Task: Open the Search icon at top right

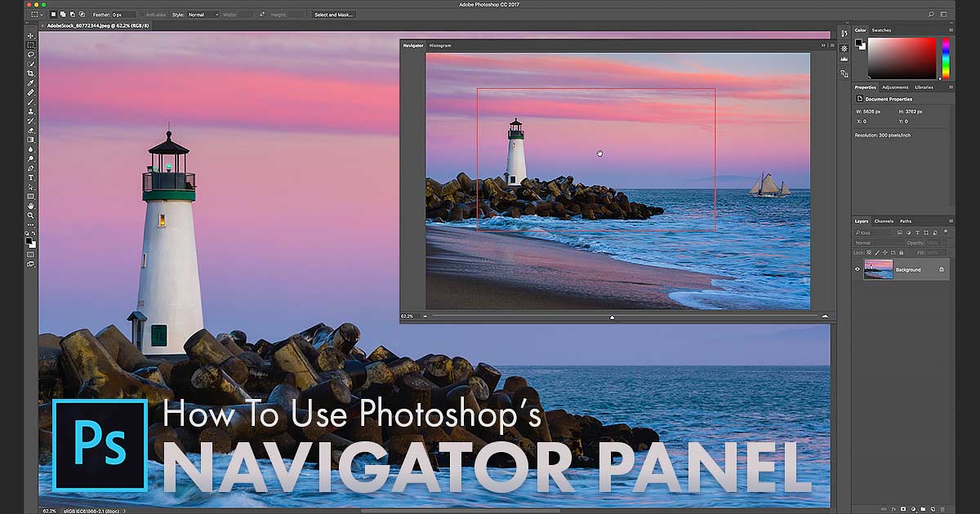Action: click(x=931, y=14)
